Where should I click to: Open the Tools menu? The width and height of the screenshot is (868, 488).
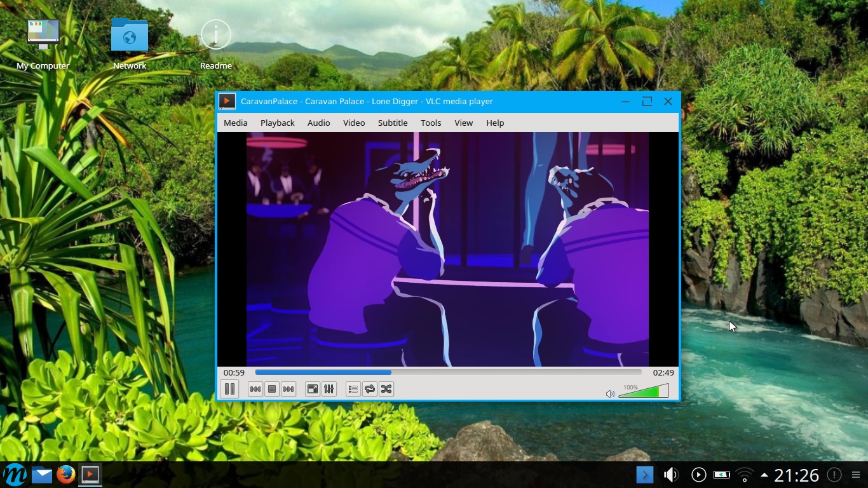click(x=431, y=123)
